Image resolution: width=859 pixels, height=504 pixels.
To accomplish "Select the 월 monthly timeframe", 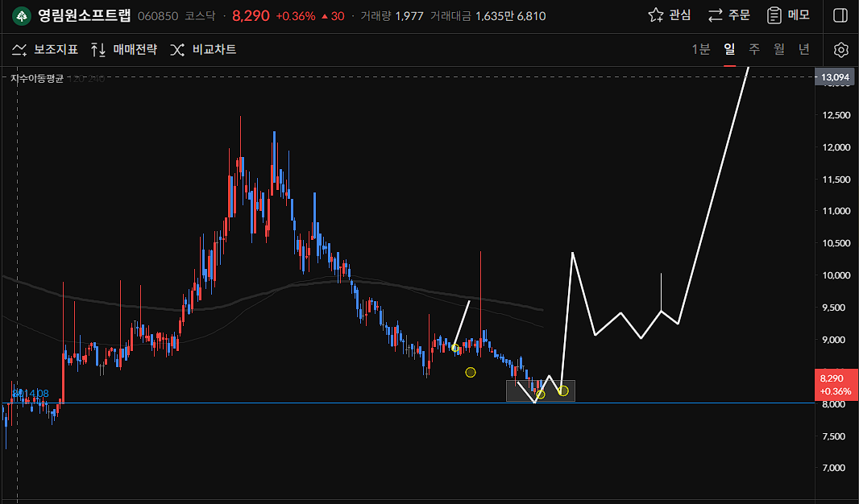I will (x=779, y=49).
